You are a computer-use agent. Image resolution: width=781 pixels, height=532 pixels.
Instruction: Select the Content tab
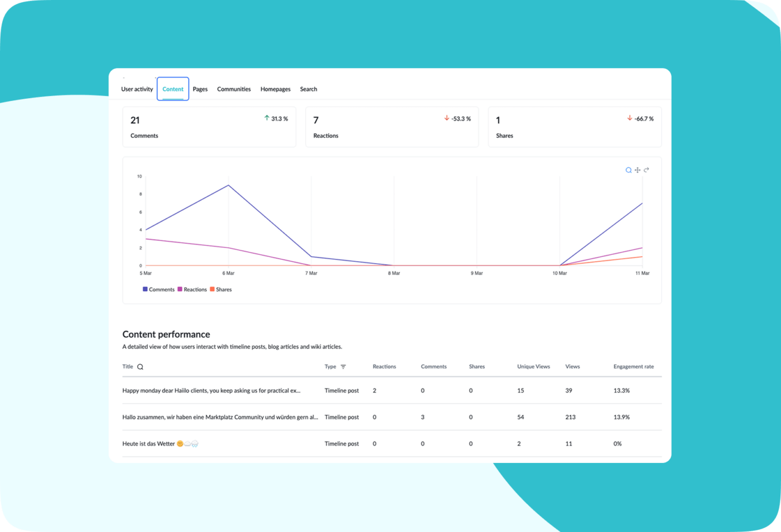point(173,89)
